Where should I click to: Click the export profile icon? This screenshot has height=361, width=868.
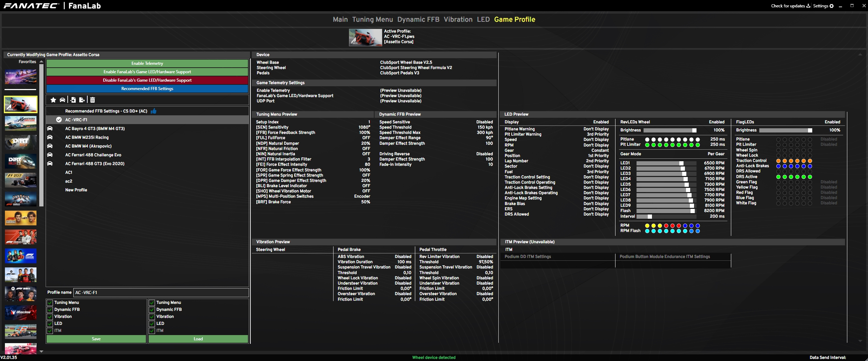click(82, 100)
